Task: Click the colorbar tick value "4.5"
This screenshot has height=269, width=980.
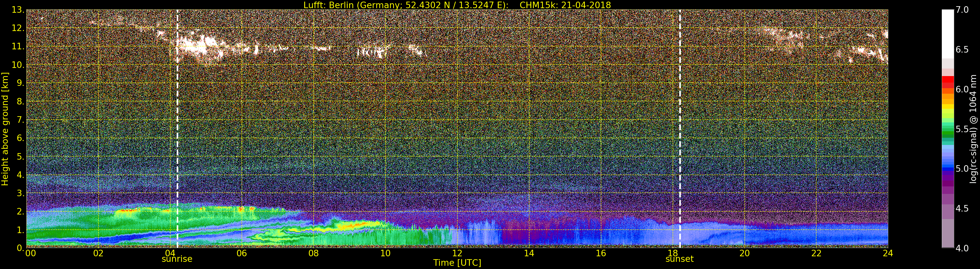Action: [962, 208]
